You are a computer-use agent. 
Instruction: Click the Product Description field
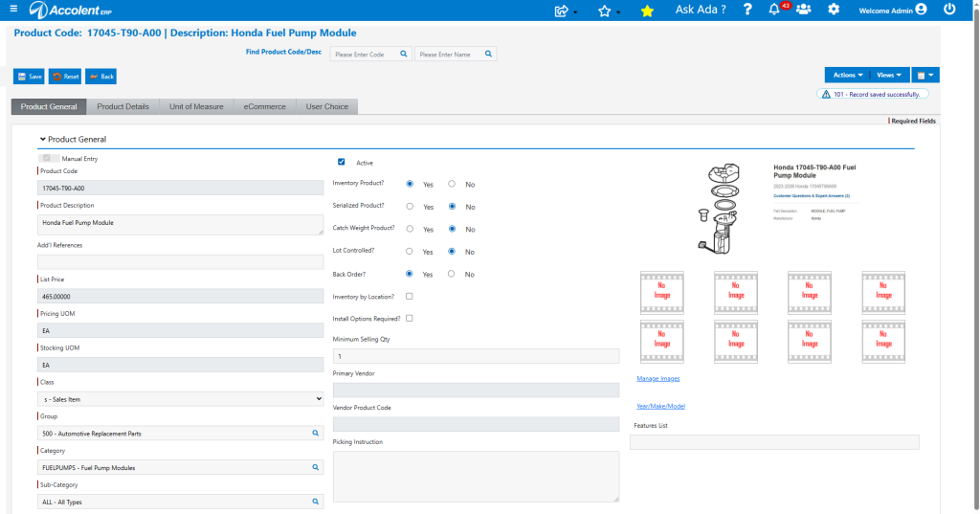tap(181, 225)
